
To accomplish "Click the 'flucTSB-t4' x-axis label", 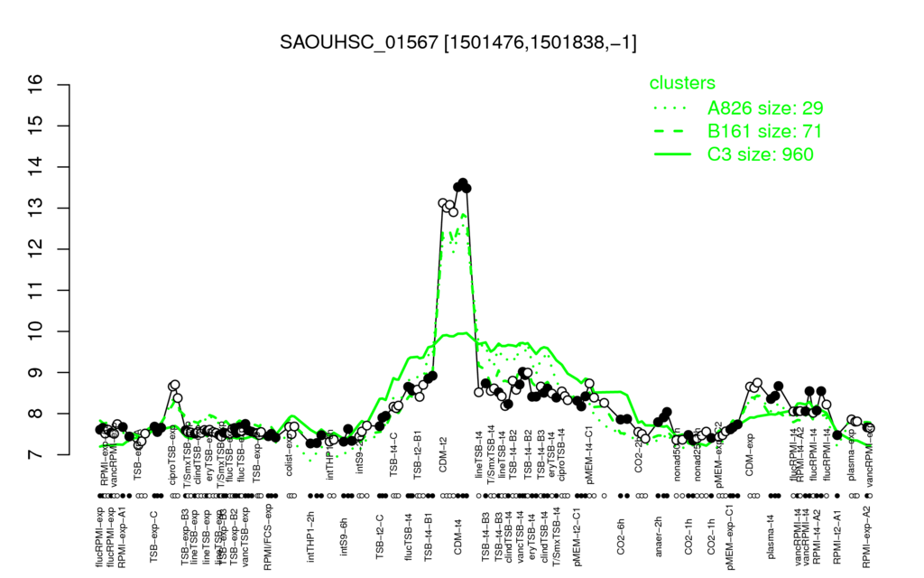I will click(410, 536).
